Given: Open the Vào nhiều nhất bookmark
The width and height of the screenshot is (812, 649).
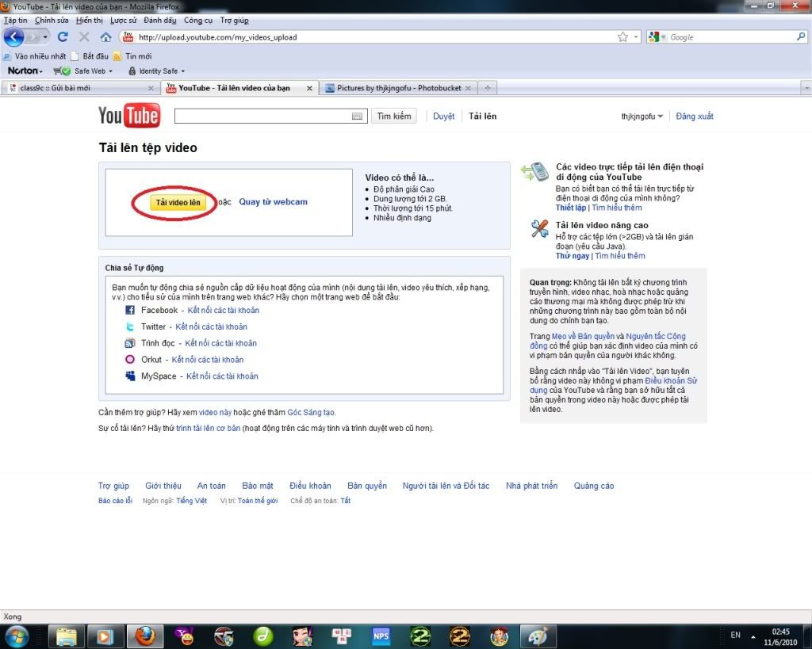Looking at the screenshot, I should 34,56.
